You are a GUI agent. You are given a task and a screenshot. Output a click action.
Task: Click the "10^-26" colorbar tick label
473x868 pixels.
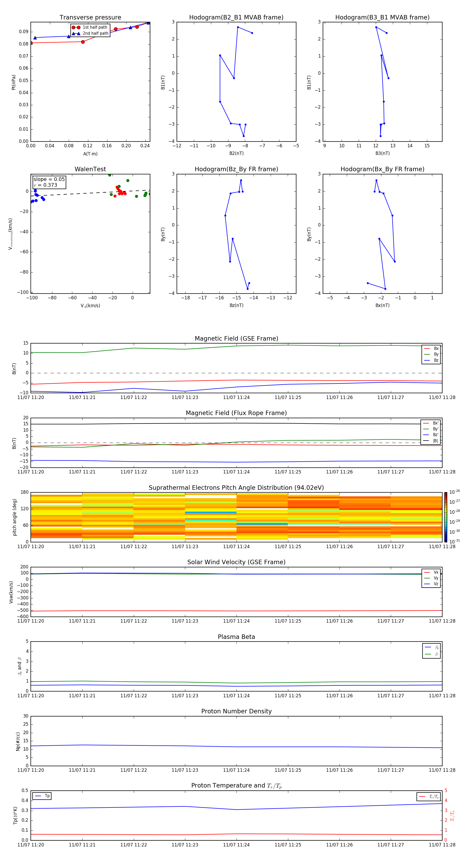[455, 492]
